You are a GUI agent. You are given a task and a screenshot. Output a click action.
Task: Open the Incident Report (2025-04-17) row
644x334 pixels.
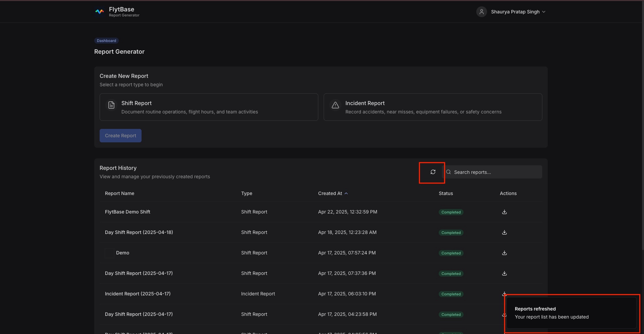pos(138,294)
